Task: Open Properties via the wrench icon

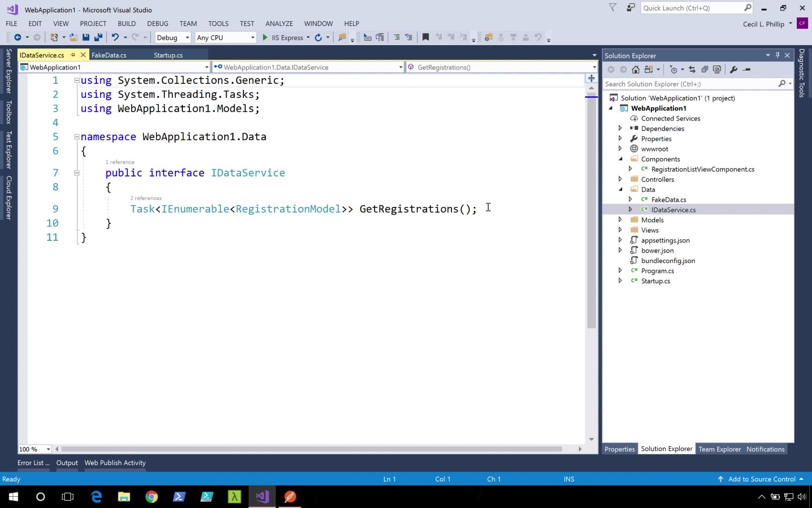Action: point(734,70)
